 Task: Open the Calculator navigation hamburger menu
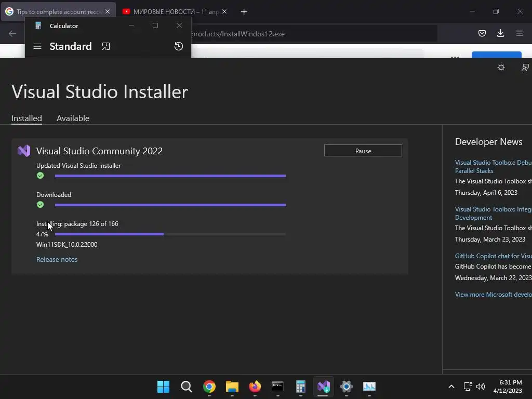coord(37,46)
